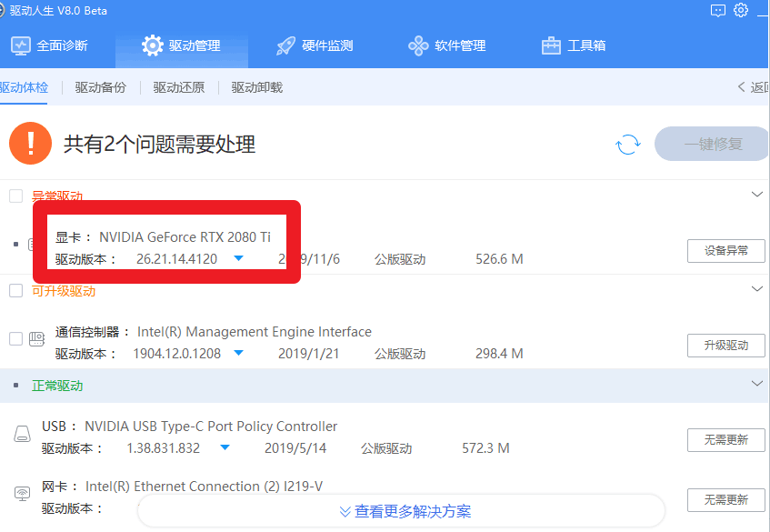This screenshot has height=532, width=770.
Task: Open version dropdown for 1.38.831.832
Action: [x=225, y=447]
